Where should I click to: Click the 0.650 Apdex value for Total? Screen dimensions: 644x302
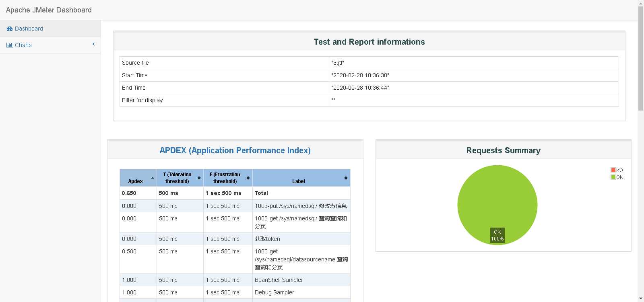pos(138,193)
